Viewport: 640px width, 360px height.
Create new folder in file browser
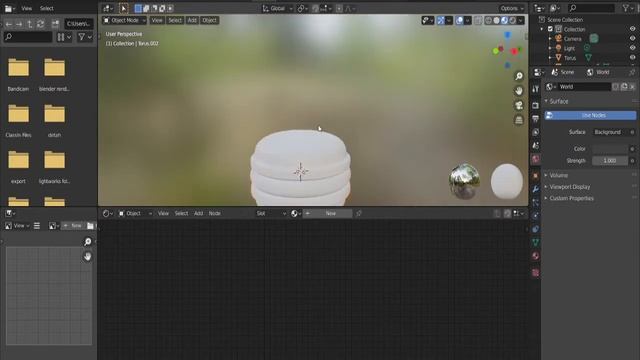click(55, 24)
